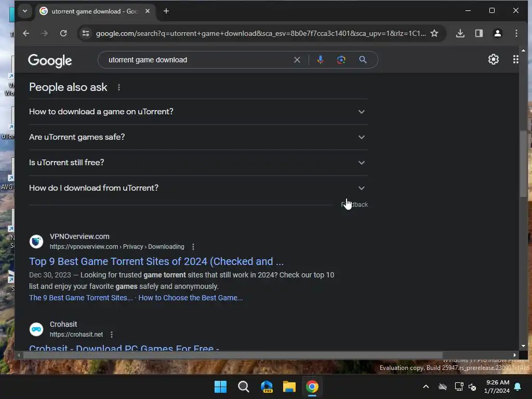The height and width of the screenshot is (399, 532).
Task: Expand Are uTorrent games safe question
Action: [x=198, y=137]
